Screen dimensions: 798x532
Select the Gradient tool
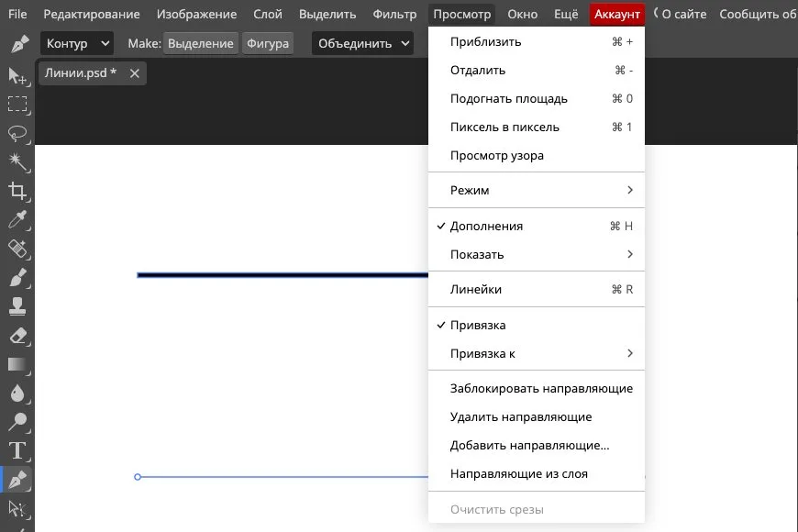pyautogui.click(x=17, y=364)
